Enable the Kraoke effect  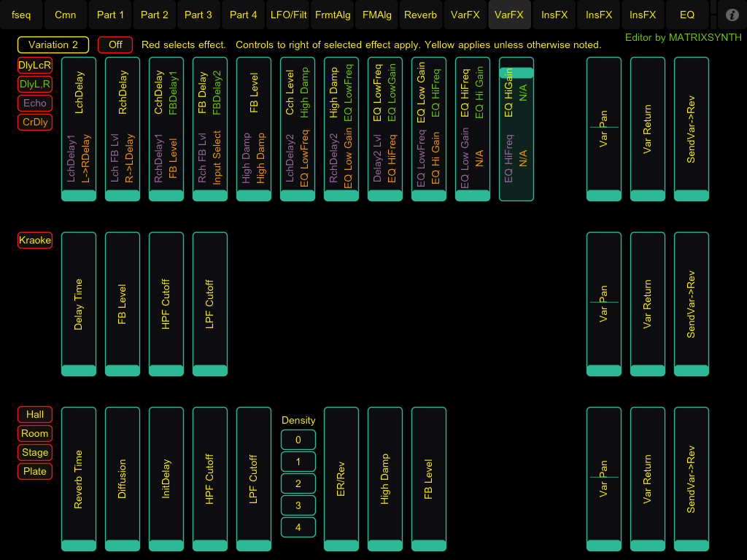[x=35, y=241]
